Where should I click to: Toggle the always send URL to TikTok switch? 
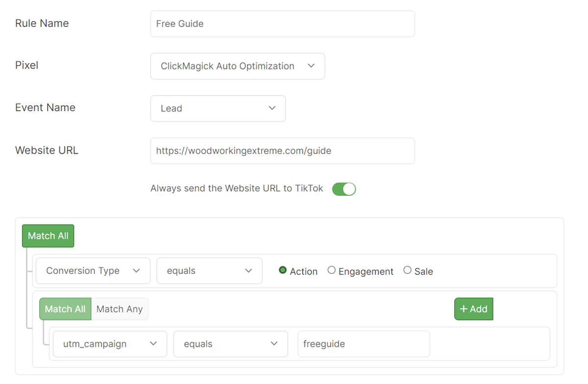tap(344, 189)
